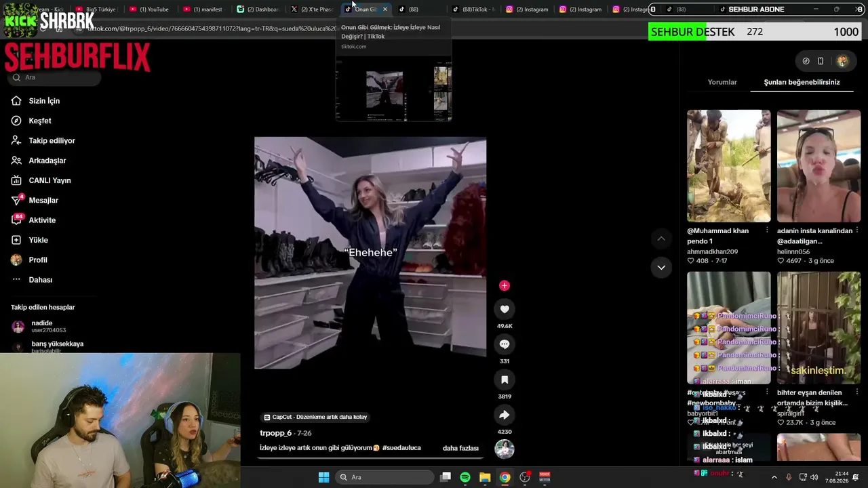The width and height of the screenshot is (868, 488).
Task: Open the barış yüksekkaya followed account
Action: [x=47, y=346]
